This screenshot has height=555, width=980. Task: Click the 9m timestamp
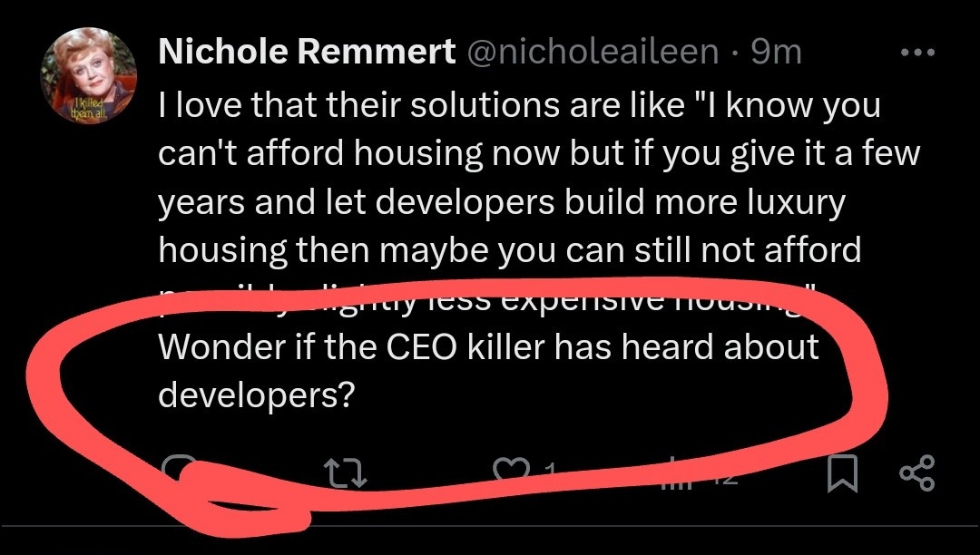coord(777,53)
